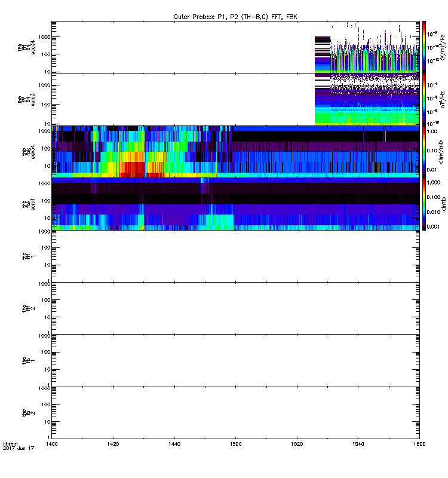Click the thb fbk scm1 spectrogram panel
Image resolution: width=448 pixels, height=478 pixels.
[x=235, y=204]
